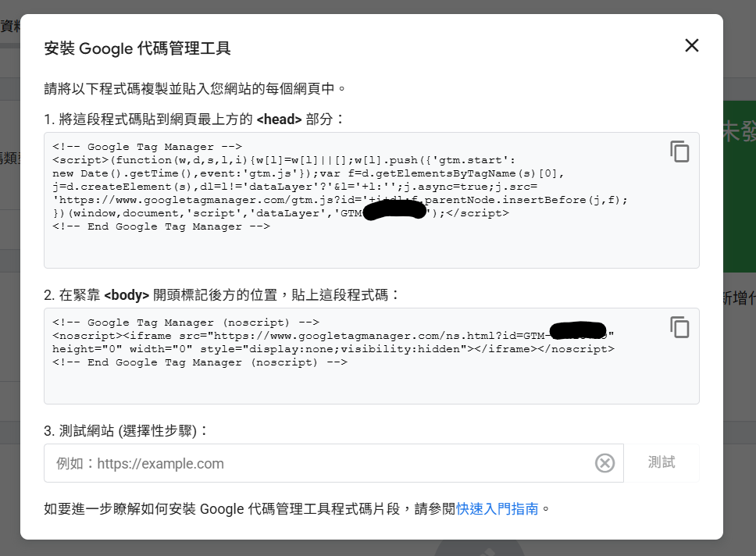The image size is (756, 556).
Task: Select the step 1 <head> instruction text
Action: 194,119
